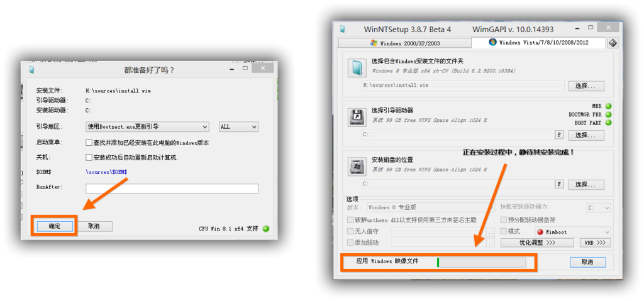Switch to the Windows 2000/XP/2003 tab
The image size is (644, 301).
point(404,43)
